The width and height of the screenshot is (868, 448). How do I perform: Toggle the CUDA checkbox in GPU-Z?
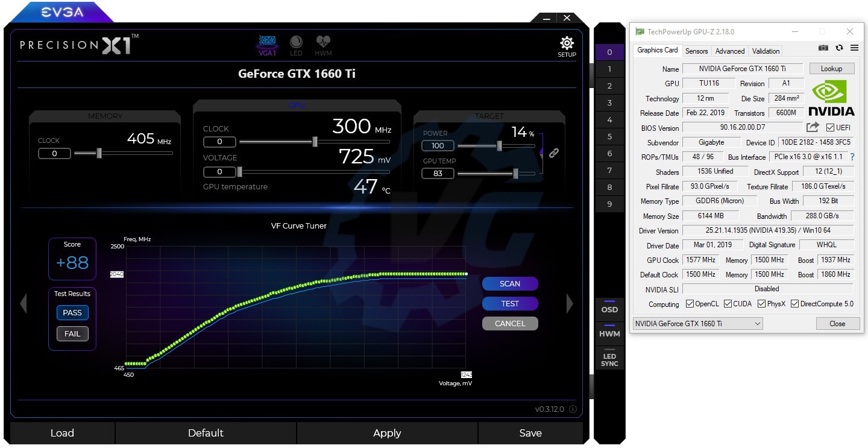727,304
